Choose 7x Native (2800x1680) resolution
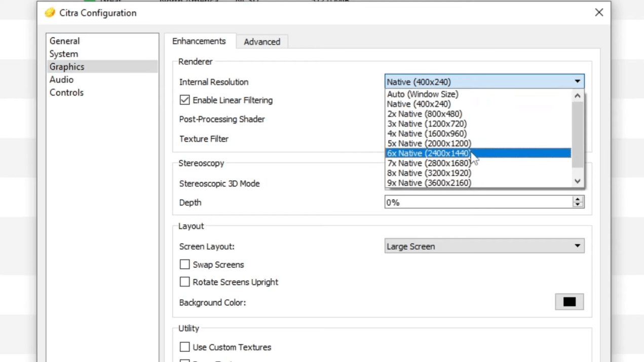This screenshot has height=362, width=644. (x=478, y=163)
